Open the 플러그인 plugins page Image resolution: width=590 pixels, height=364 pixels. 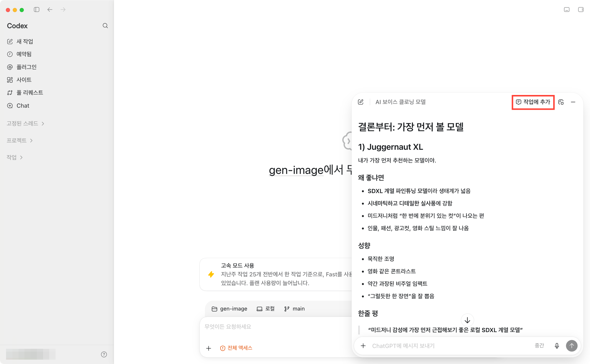click(x=22, y=67)
